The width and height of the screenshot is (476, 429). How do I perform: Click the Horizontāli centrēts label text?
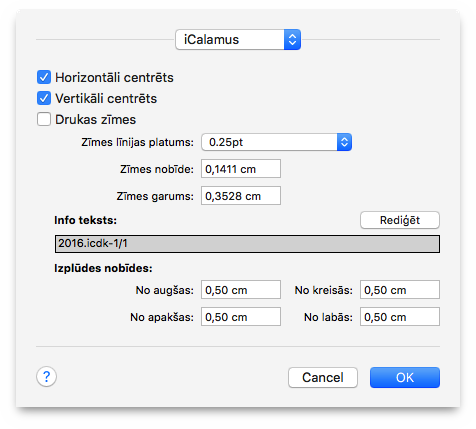click(x=114, y=78)
